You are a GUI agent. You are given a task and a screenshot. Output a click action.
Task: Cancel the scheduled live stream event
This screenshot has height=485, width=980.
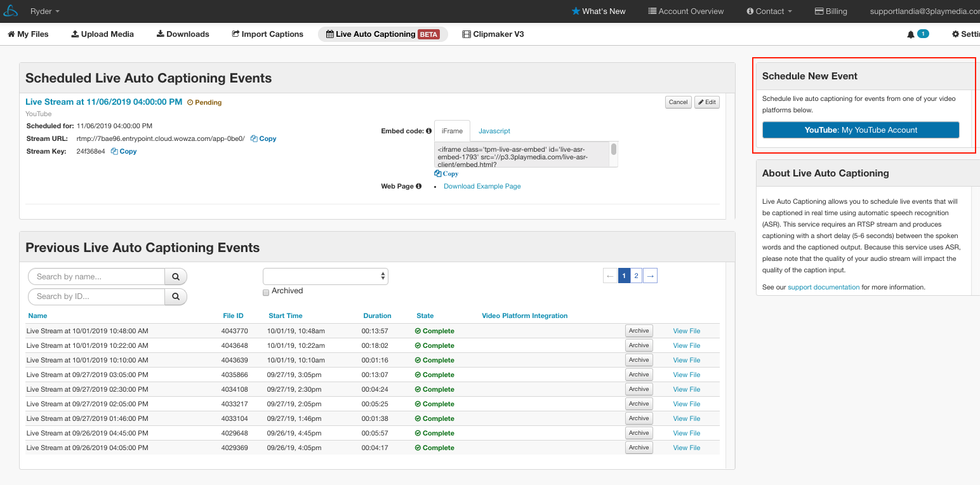pyautogui.click(x=678, y=102)
